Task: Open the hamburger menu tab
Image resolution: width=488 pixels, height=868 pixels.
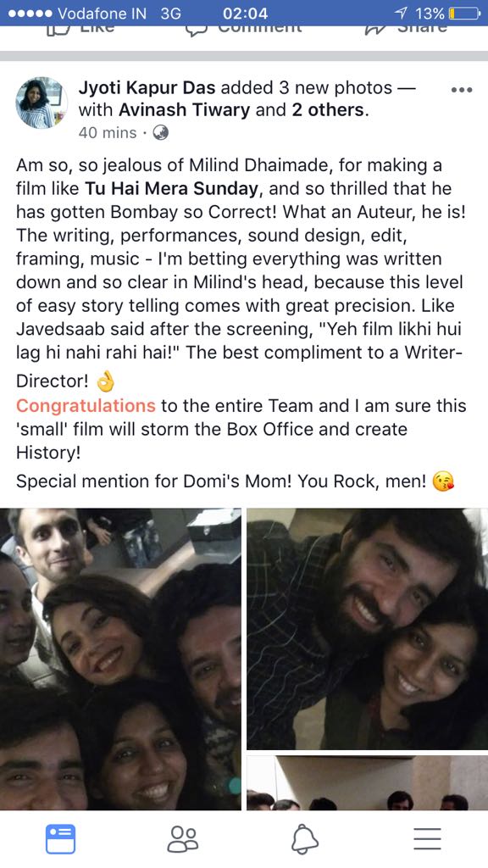Action: 427,839
